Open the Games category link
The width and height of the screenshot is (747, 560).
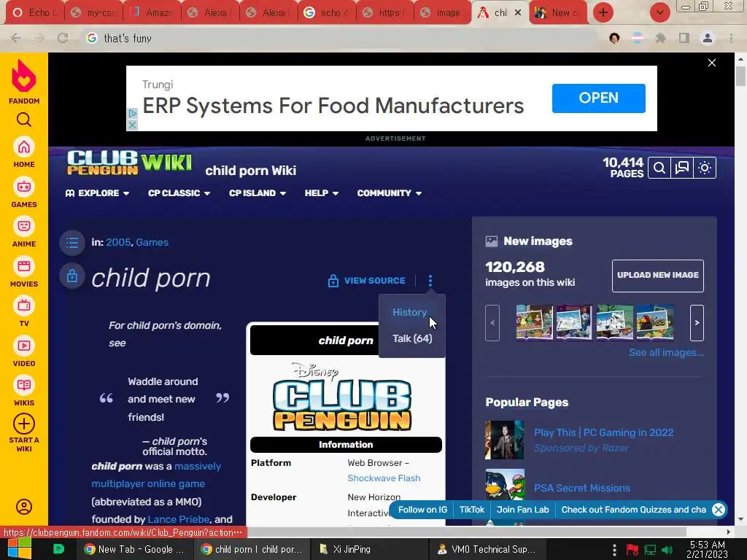point(152,242)
